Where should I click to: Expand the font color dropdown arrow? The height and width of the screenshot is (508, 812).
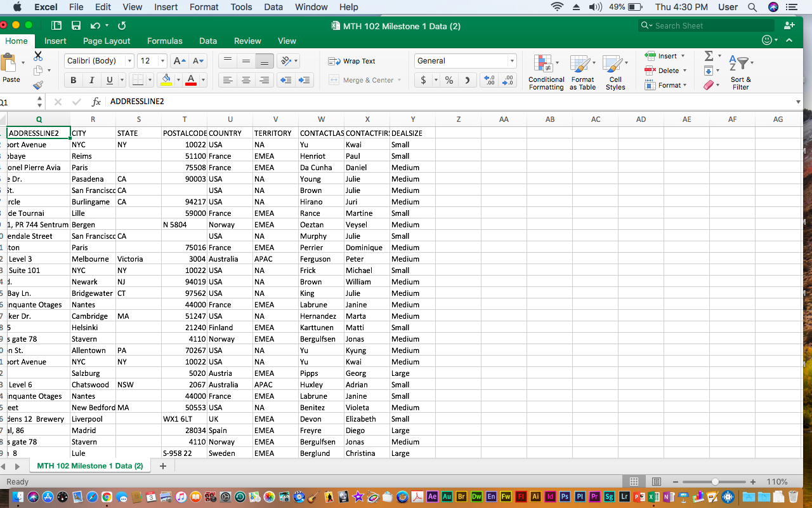tap(203, 80)
